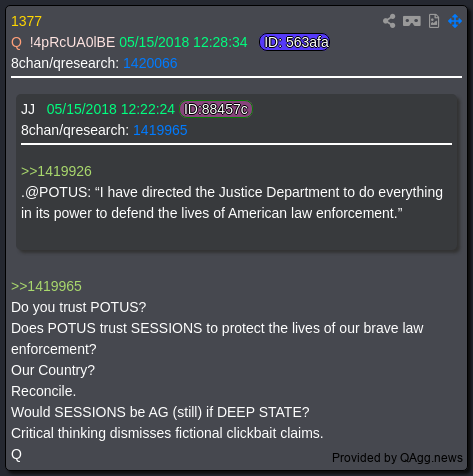473x476 pixels.
Task: Follow the green >>1419965 reply reference
Action: (x=46, y=286)
